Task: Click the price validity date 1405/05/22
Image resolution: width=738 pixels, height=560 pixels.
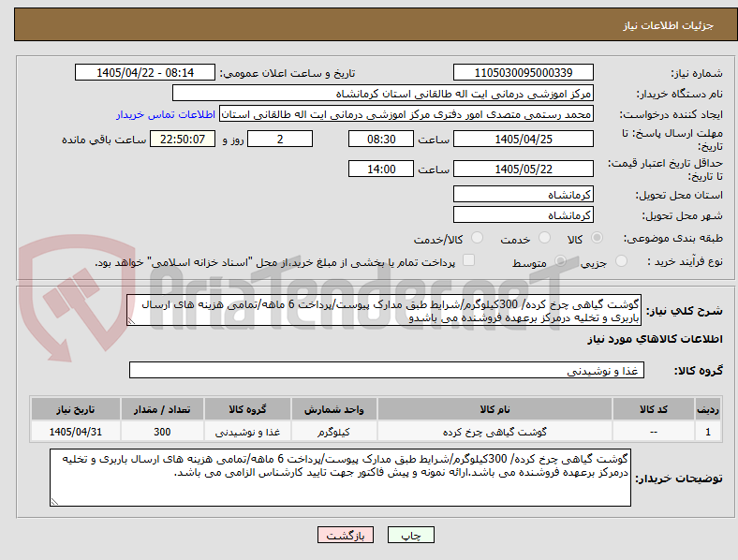Action: pos(524,169)
